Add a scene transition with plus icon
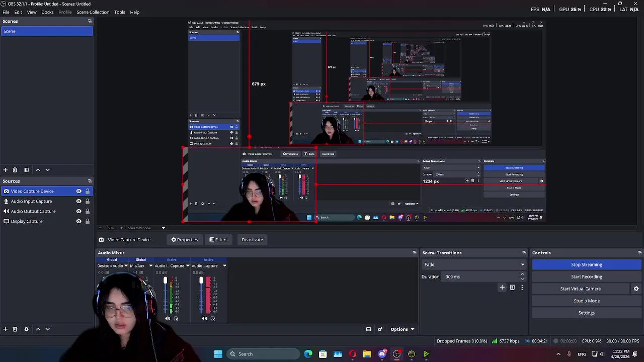644x362 pixels. point(502,288)
